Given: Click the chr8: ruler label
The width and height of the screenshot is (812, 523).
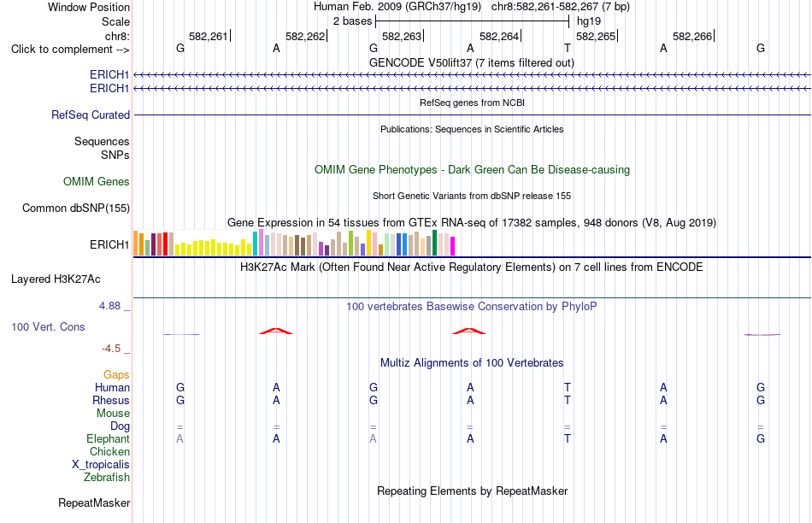Looking at the screenshot, I should (117, 36).
